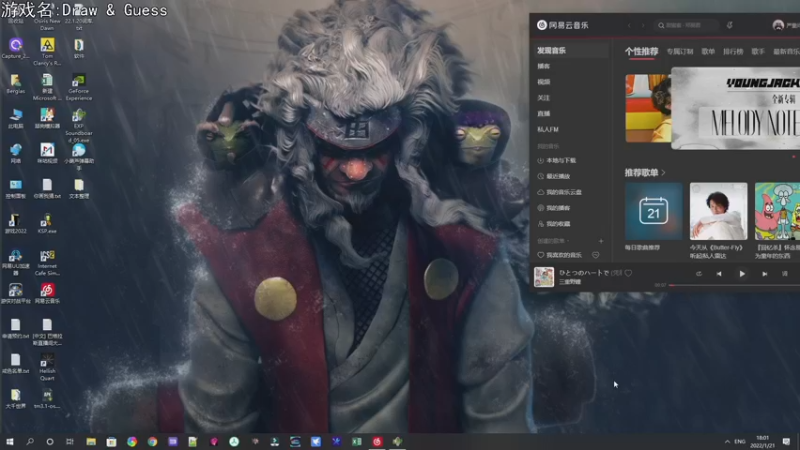Switch to the 歌单 tab
Screen dimensions: 800x450
pyautogui.click(x=708, y=51)
